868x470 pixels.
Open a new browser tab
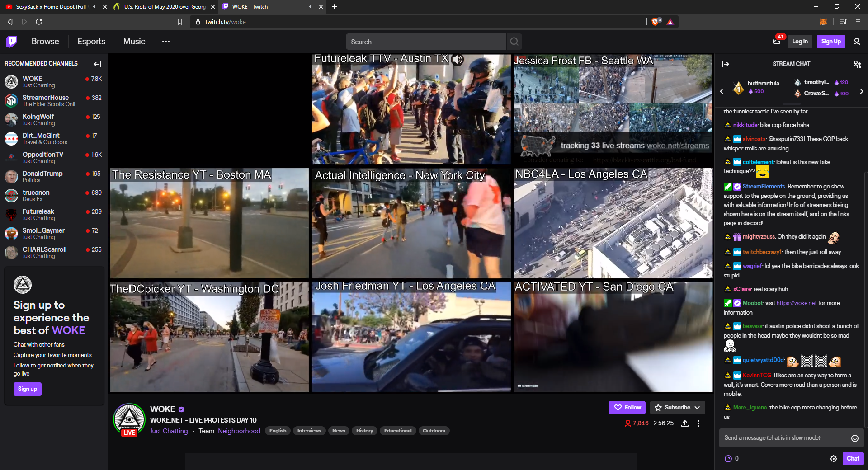(335, 7)
